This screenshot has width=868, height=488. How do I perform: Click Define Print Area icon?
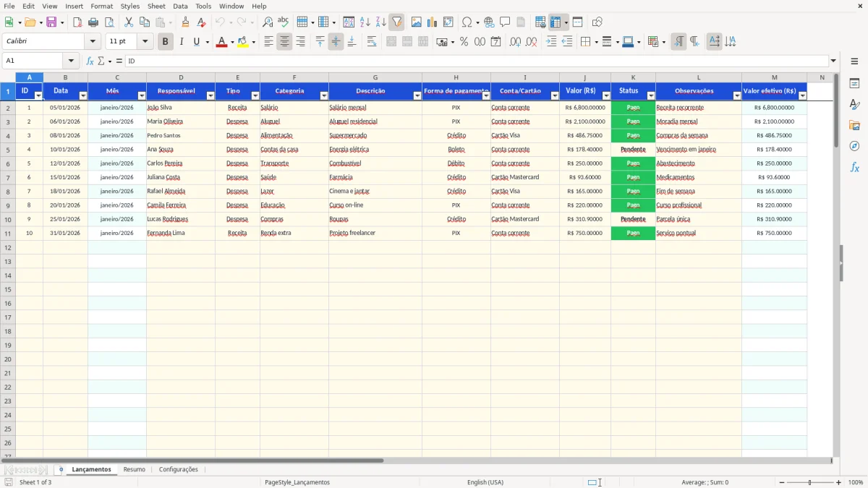[540, 22]
